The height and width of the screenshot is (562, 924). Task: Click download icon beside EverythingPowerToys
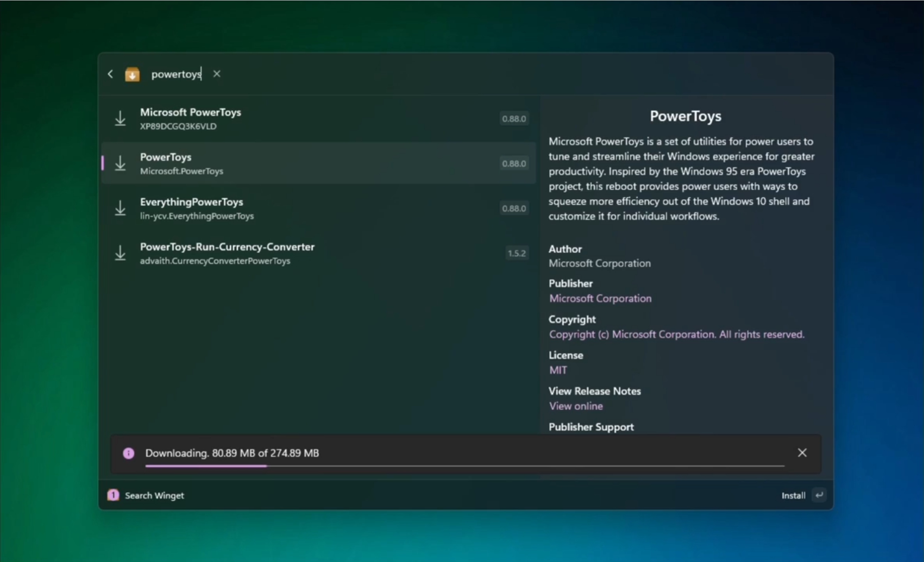(120, 208)
